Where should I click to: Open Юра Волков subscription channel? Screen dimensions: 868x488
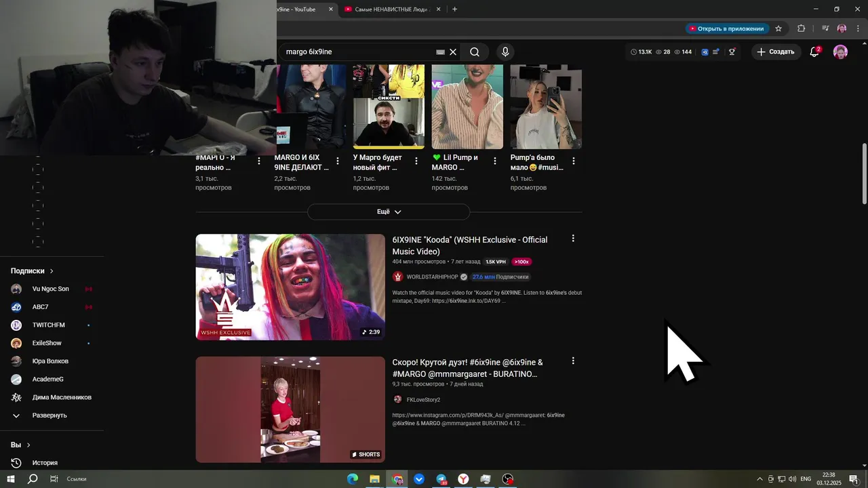tap(52, 361)
